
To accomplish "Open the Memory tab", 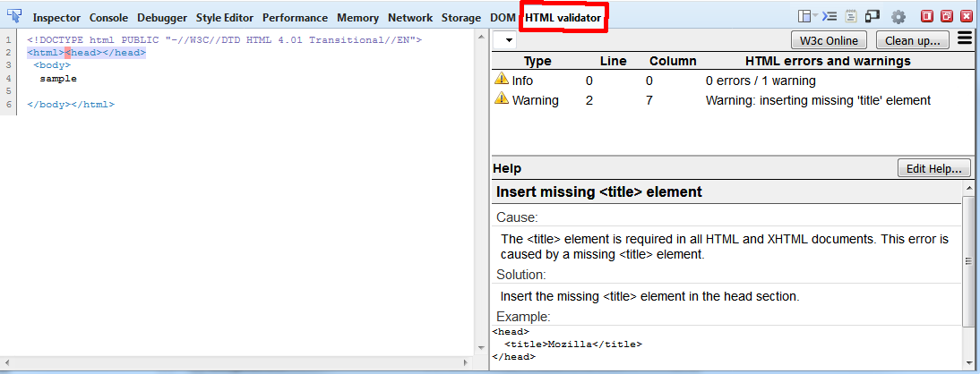I will tap(358, 18).
